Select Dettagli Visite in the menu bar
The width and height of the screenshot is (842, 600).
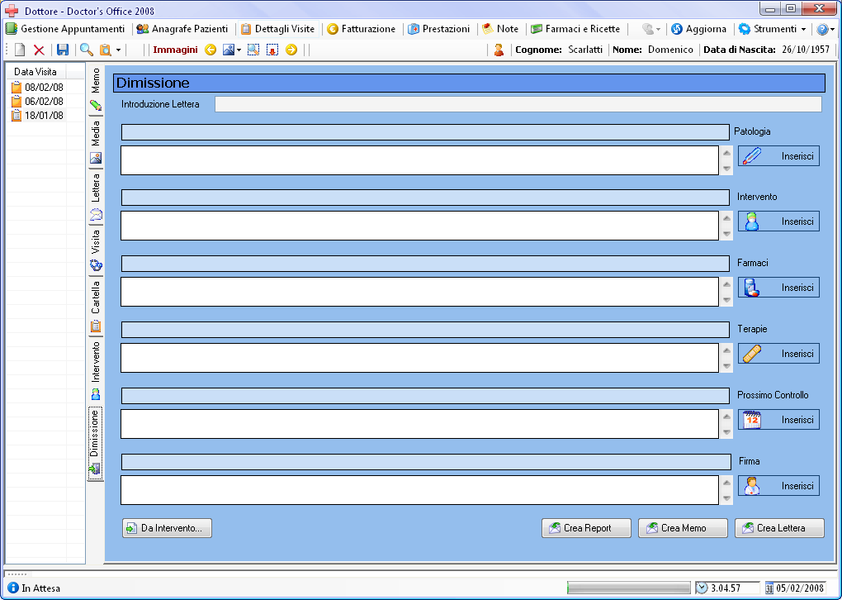coord(278,29)
